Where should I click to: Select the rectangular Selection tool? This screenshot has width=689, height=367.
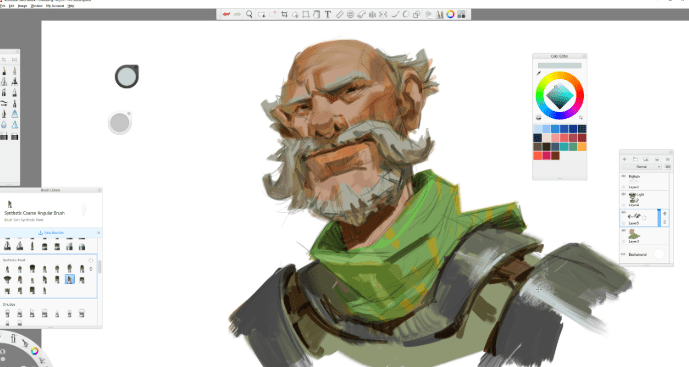(261, 15)
